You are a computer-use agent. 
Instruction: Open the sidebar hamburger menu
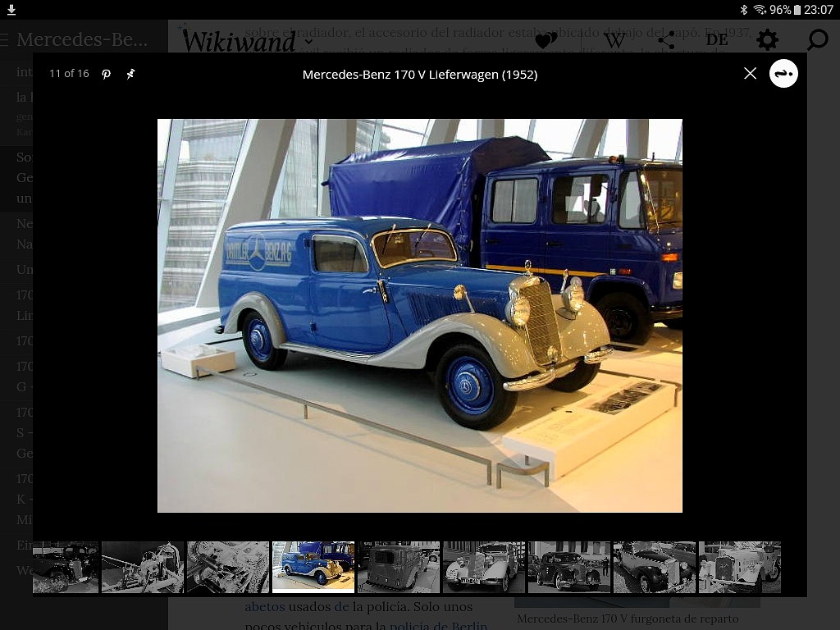point(4,39)
